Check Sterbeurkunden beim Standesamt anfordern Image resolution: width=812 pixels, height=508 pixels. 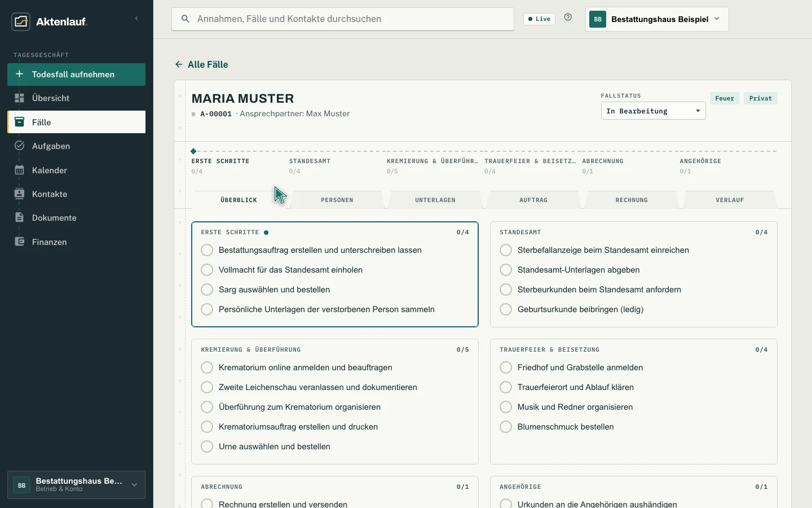(x=506, y=290)
